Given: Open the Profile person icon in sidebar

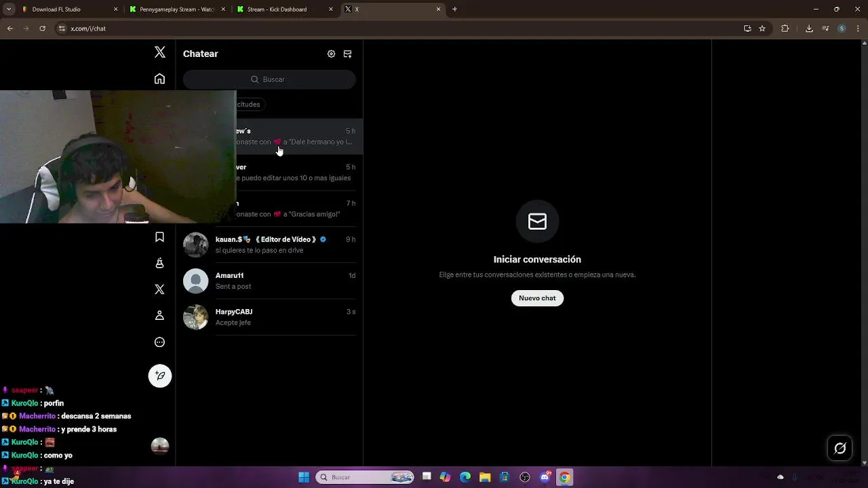Looking at the screenshot, I should [x=159, y=316].
